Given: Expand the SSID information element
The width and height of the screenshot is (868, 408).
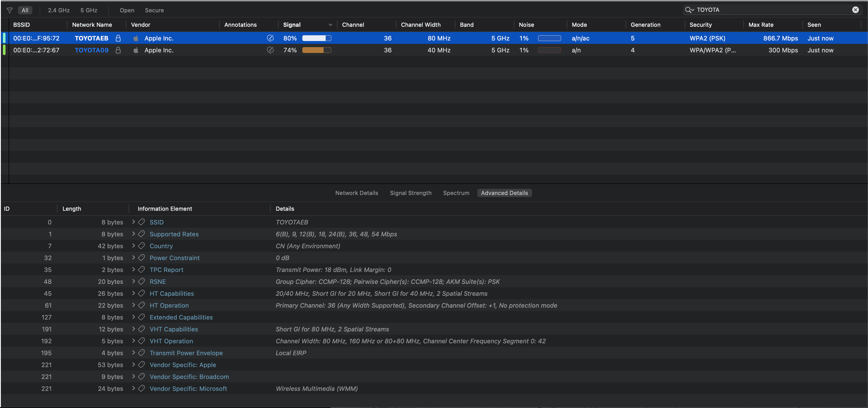Looking at the screenshot, I should 134,222.
